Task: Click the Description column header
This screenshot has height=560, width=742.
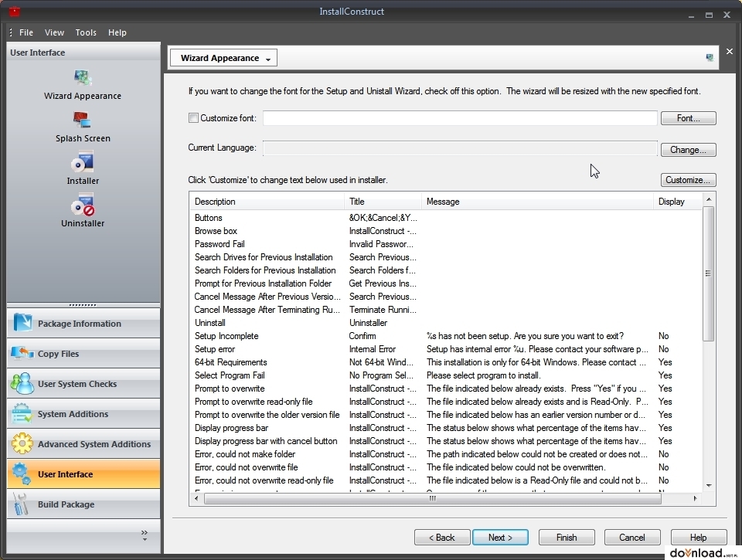Action: 267,202
